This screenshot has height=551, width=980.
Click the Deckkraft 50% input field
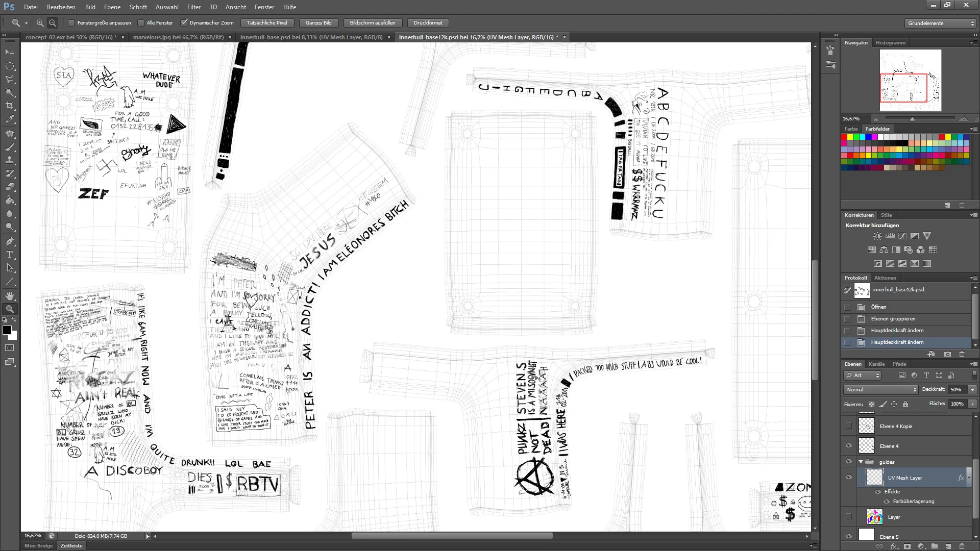(958, 390)
